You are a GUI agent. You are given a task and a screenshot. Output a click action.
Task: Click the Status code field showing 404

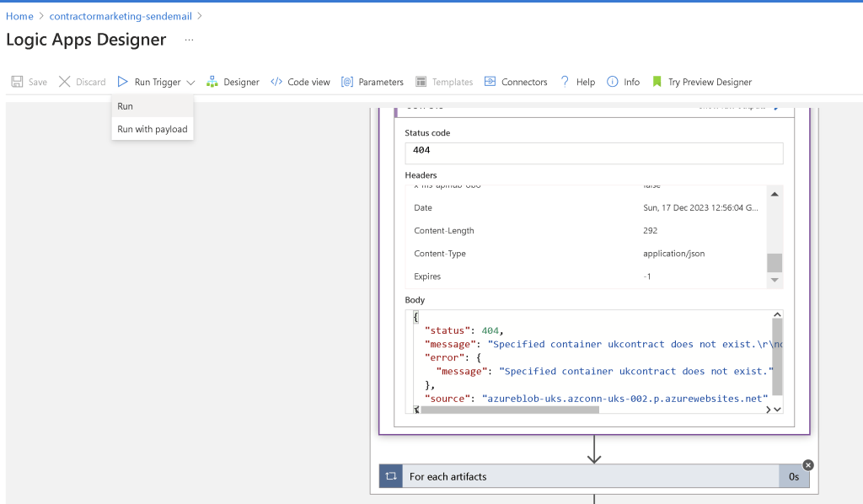(594, 153)
